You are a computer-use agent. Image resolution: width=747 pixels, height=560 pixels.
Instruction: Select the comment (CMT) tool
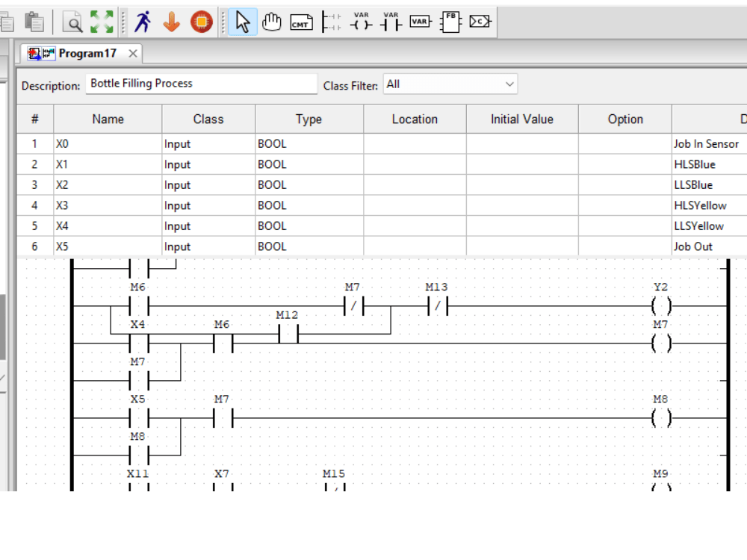coord(300,22)
